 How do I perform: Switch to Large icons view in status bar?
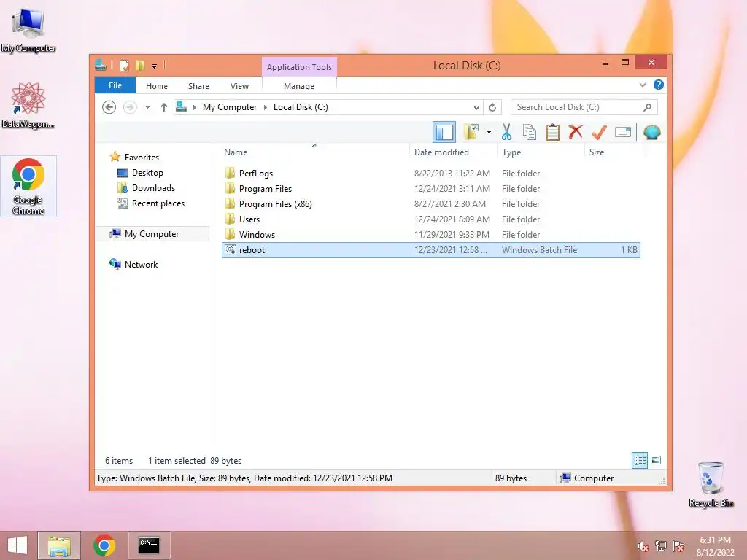pos(656,460)
